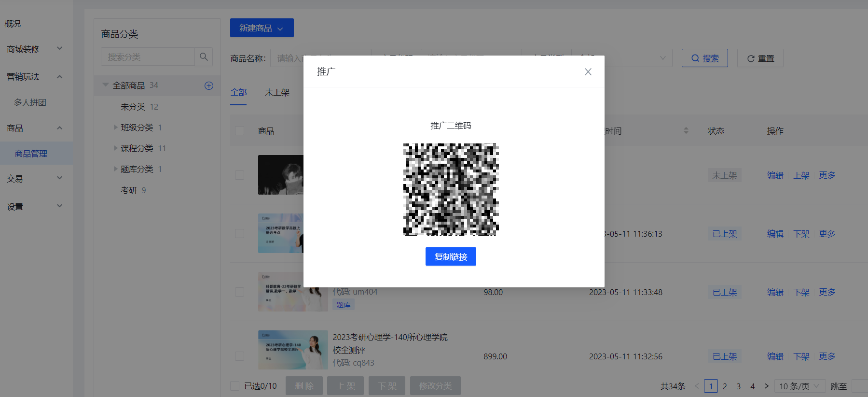Toggle the table header select-all checkbox
The width and height of the screenshot is (868, 397).
click(x=239, y=131)
